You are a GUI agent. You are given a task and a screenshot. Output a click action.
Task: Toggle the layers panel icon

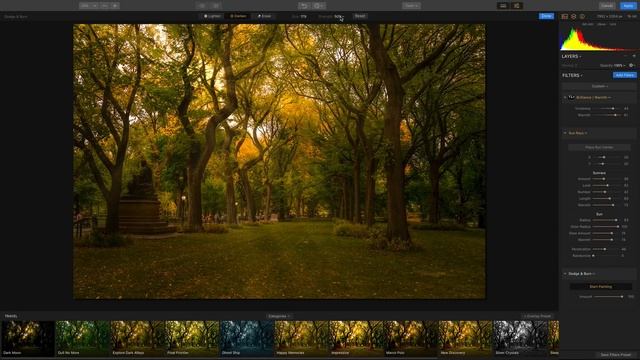tap(573, 16)
